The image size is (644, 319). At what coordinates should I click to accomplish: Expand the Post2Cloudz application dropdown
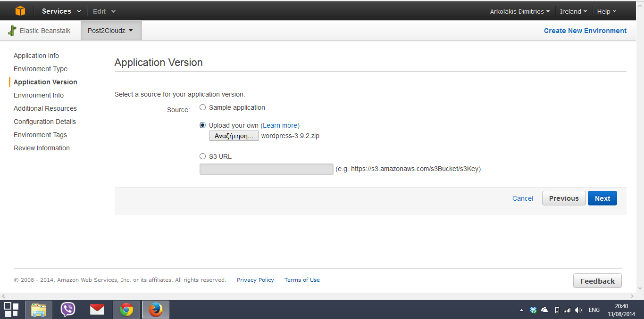110,31
